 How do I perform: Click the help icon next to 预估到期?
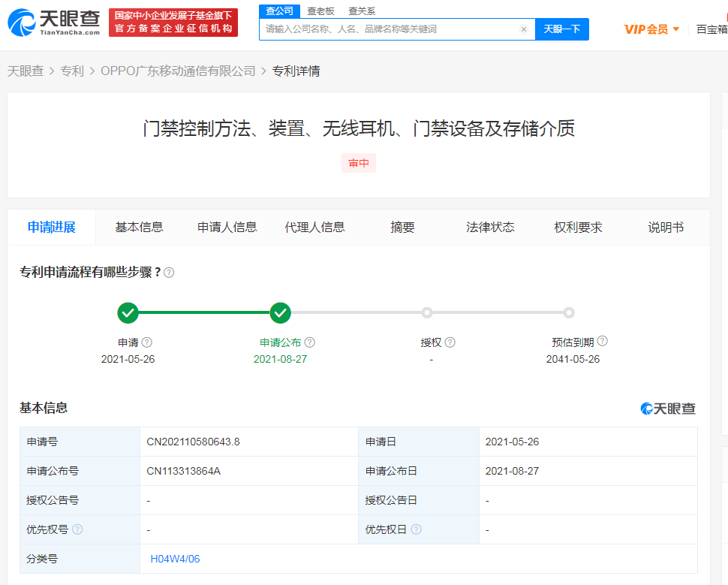coord(602,341)
